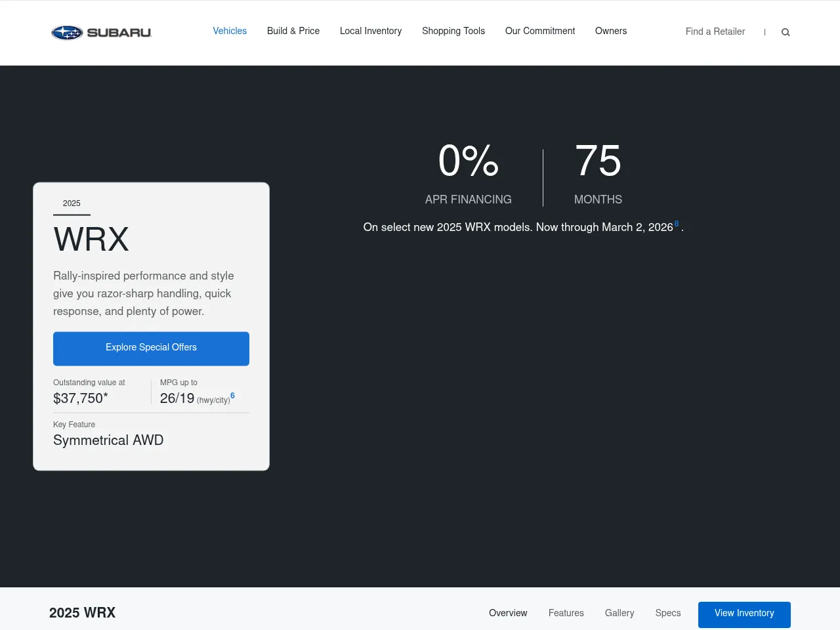Jump to the Features section

click(566, 613)
